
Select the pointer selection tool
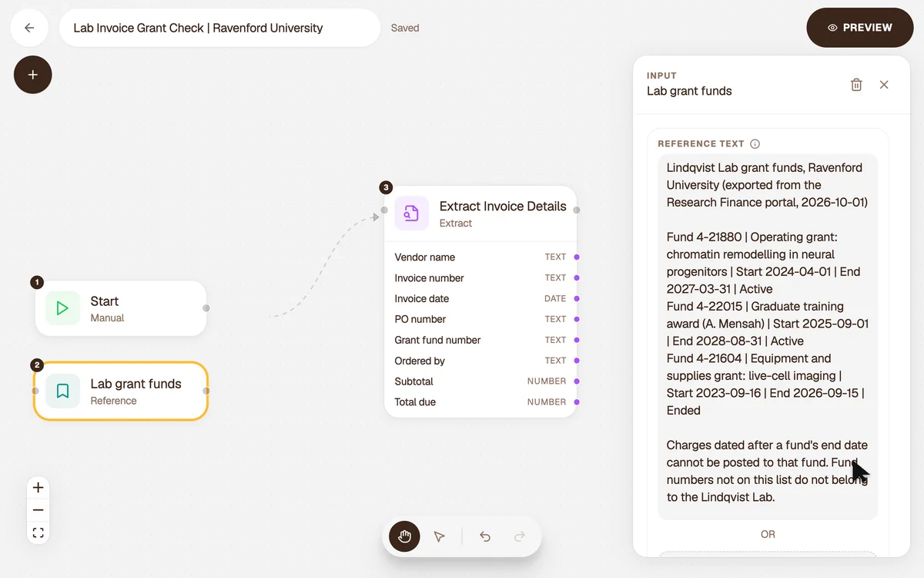click(x=439, y=536)
